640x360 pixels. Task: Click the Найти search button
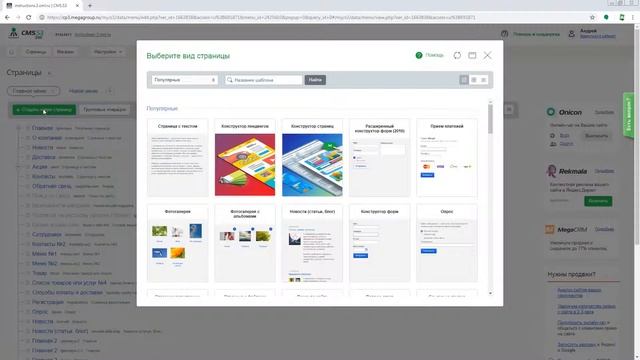pos(315,80)
